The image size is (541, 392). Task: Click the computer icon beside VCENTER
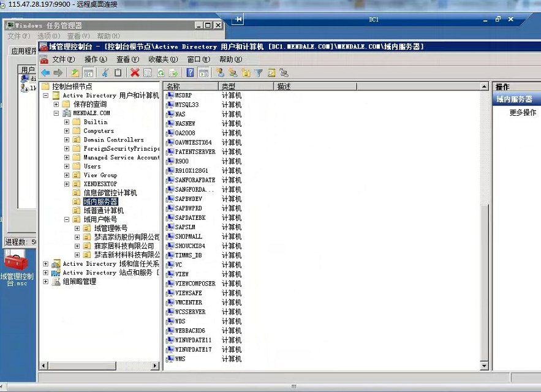click(x=170, y=303)
